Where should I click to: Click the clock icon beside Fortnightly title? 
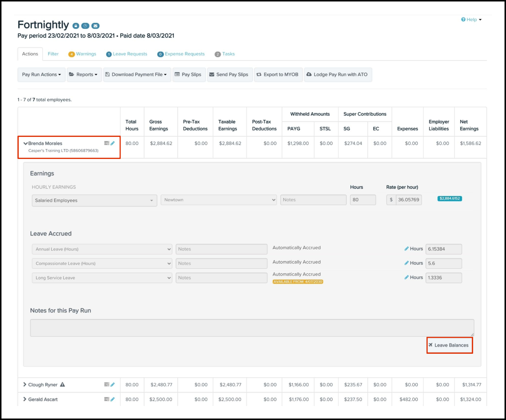click(x=85, y=26)
